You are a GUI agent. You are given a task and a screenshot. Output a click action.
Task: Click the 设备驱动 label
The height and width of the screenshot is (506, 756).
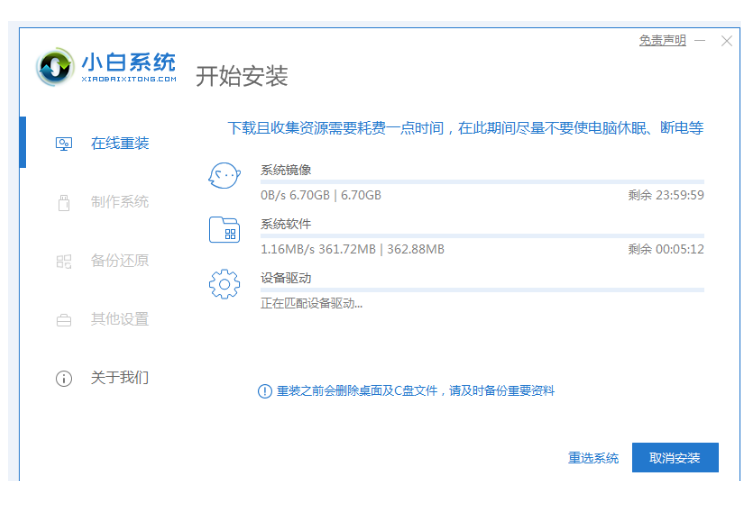286,278
